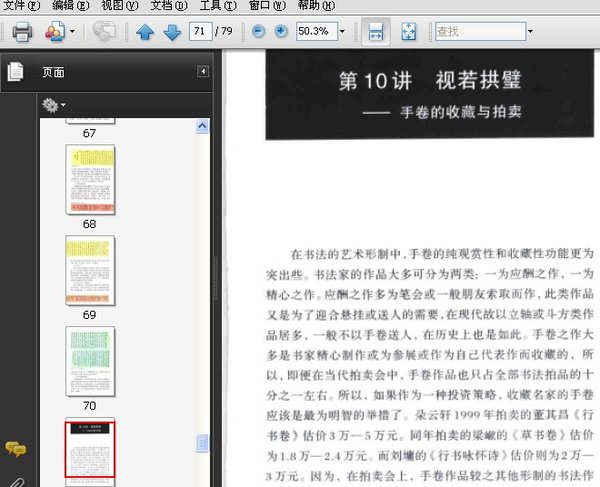
Task: Go to the previous page with up arrow
Action: point(145,32)
